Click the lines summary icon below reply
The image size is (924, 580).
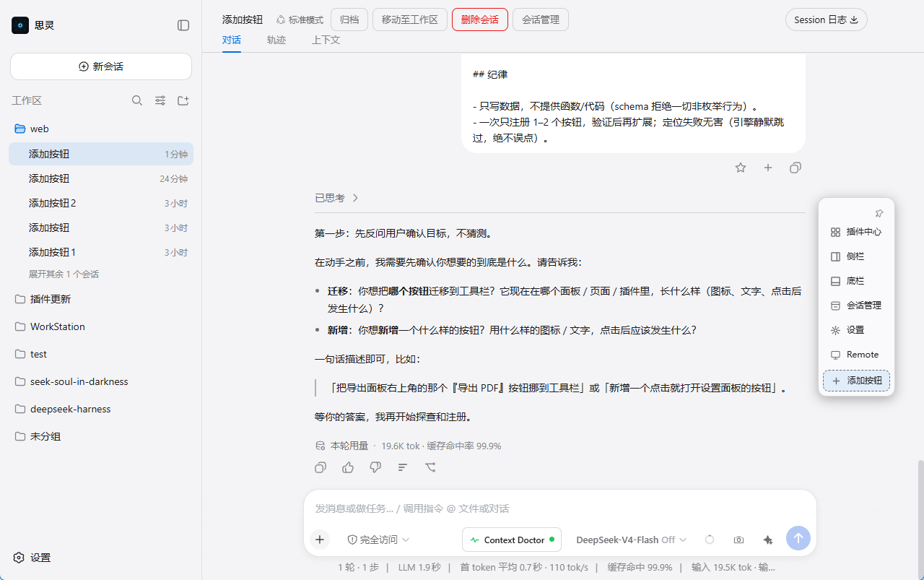tap(403, 467)
